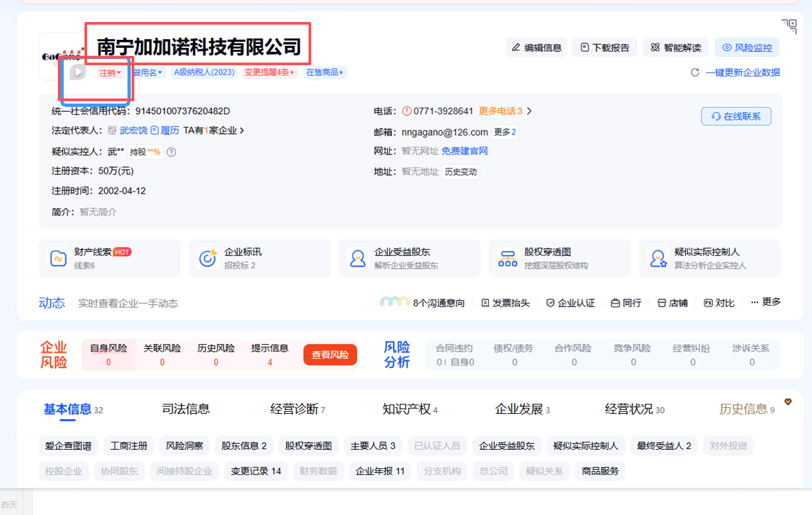
Task: Open 智能解读
Action: tap(676, 47)
